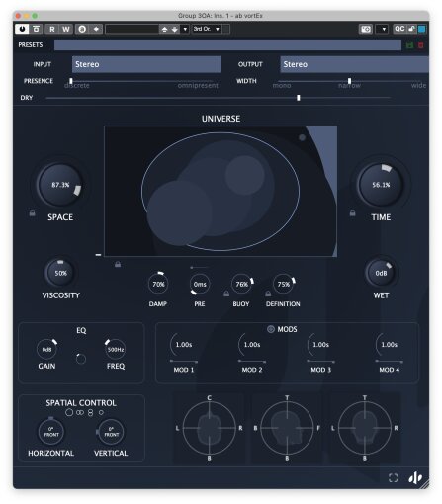Select the first Spatial Control mode circle
The image size is (442, 504).
tap(69, 412)
